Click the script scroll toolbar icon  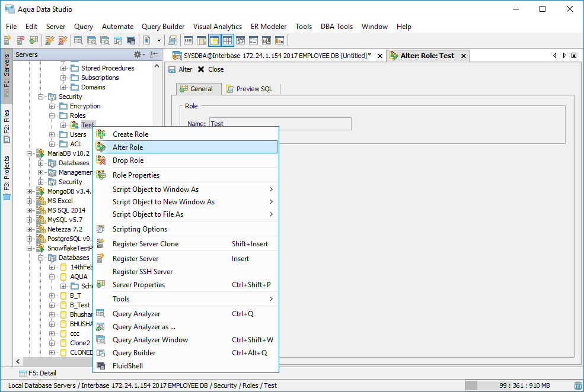pyautogui.click(x=173, y=40)
